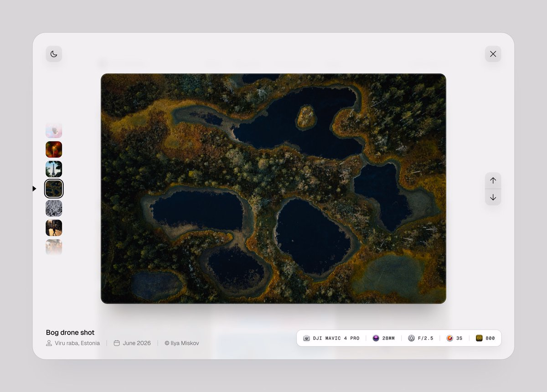This screenshot has width=547, height=392.
Task: Go to previous photo with up arrow
Action: coord(493,181)
